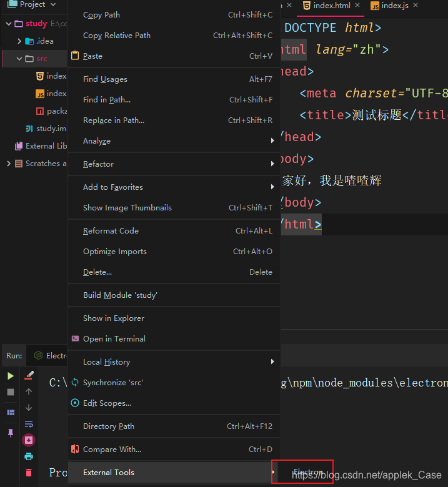Choose Optimize Imports

174,251
